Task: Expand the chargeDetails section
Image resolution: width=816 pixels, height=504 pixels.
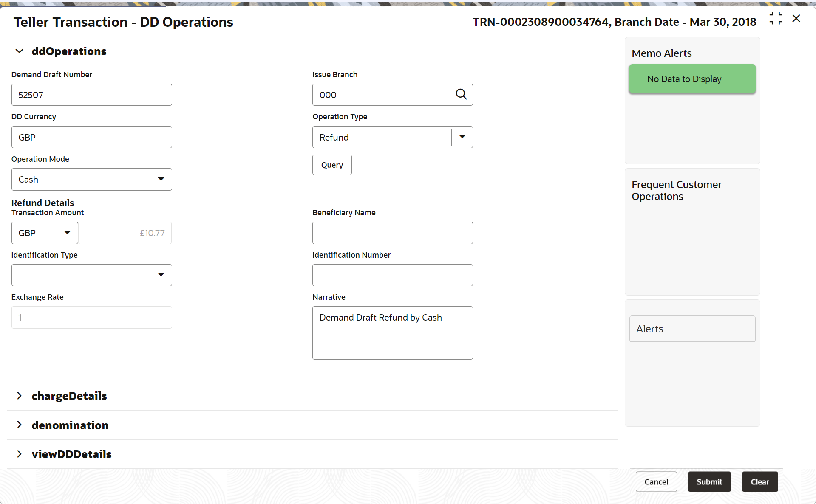Action: (19, 396)
